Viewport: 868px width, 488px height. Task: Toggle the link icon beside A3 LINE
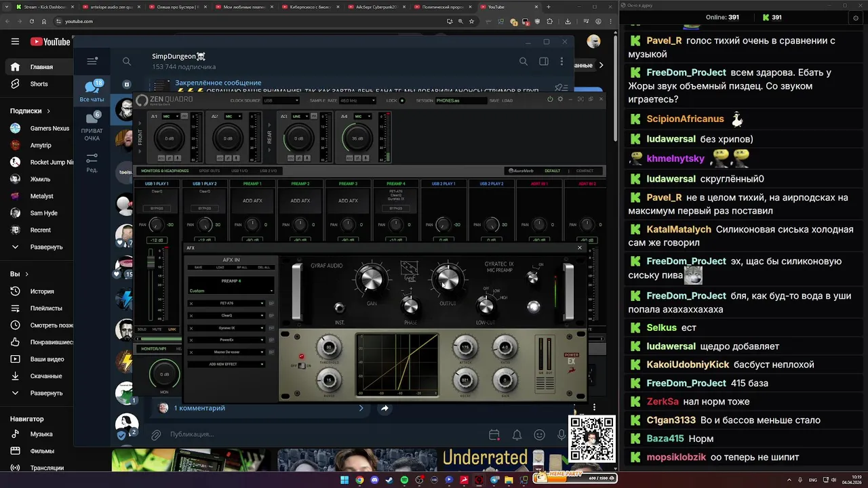314,116
